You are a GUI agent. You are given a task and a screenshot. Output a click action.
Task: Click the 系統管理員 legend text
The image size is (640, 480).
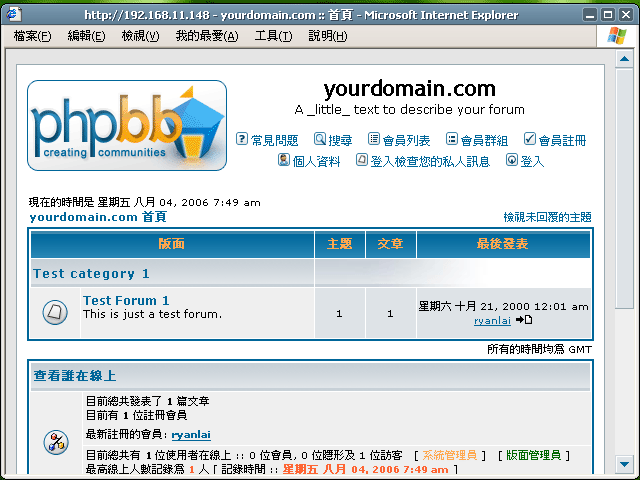click(449, 455)
